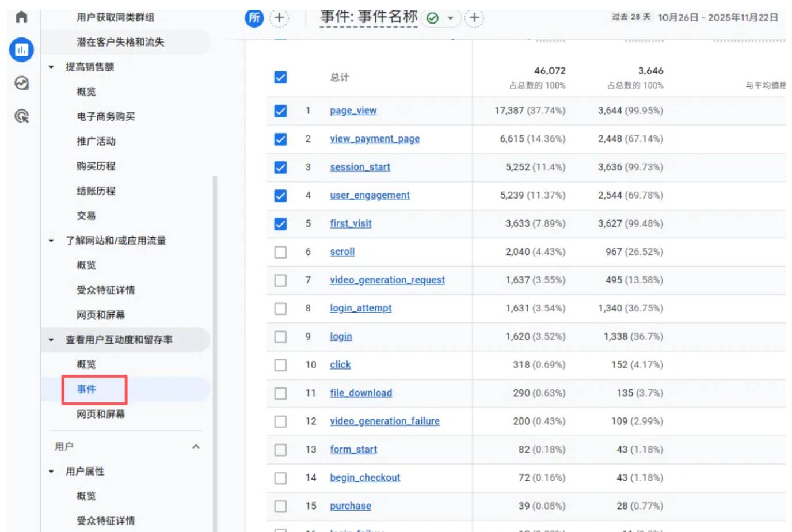Collapse the 了解网站和/或应用流量 section arrow
This screenshot has height=532, width=792.
point(51,241)
